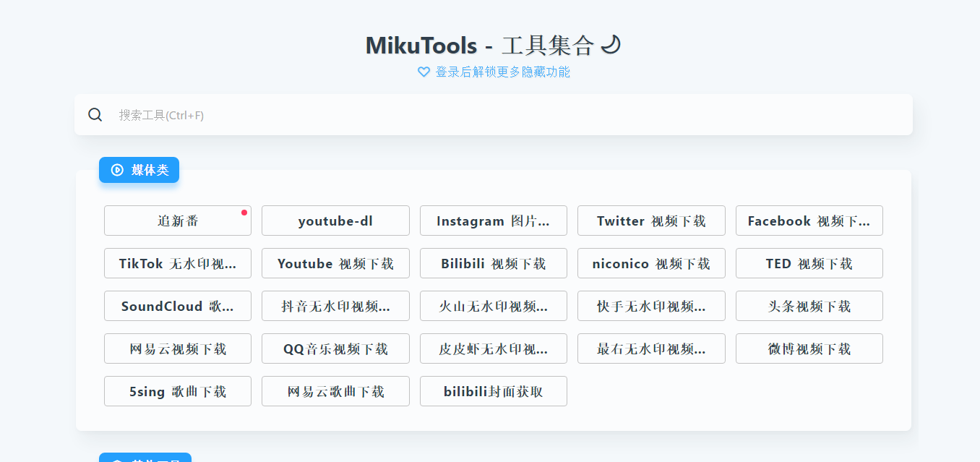
Task: Open the 微博视频下载 tool
Action: [x=809, y=348]
